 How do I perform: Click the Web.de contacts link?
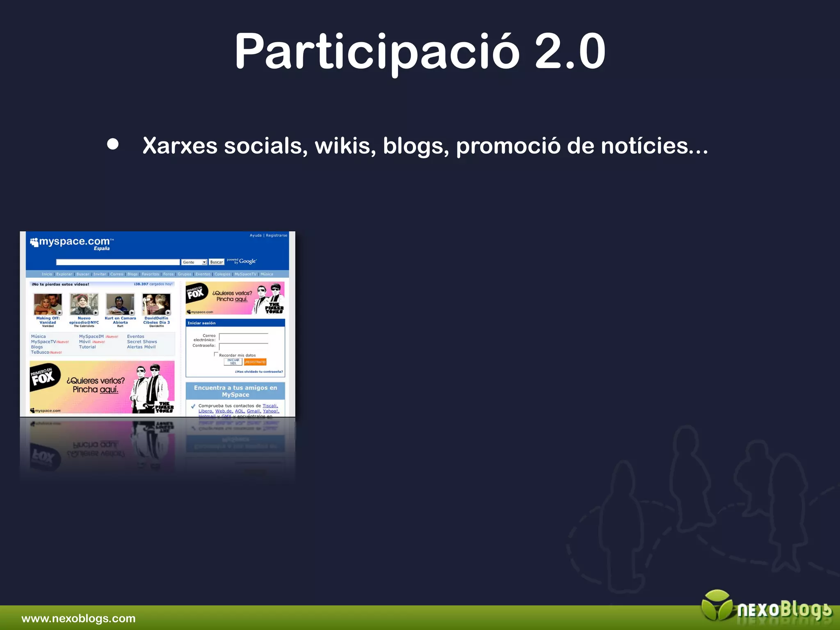224,411
